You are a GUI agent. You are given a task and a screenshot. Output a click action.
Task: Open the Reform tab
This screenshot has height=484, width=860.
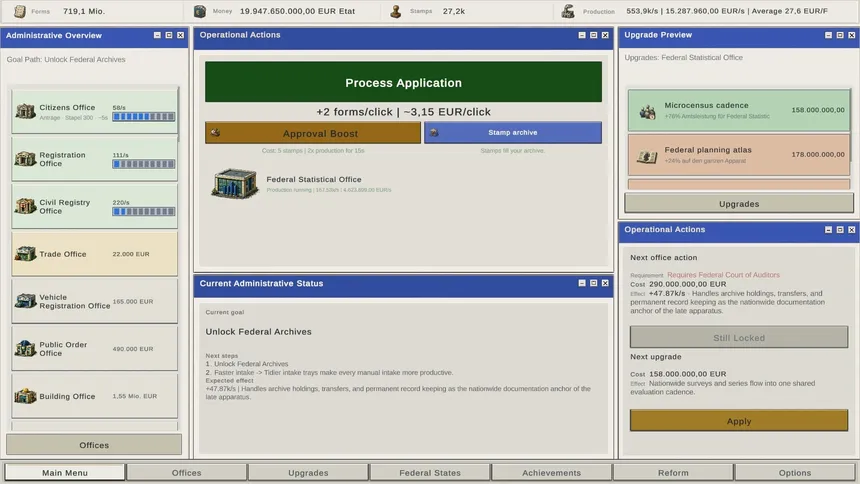[673, 472]
